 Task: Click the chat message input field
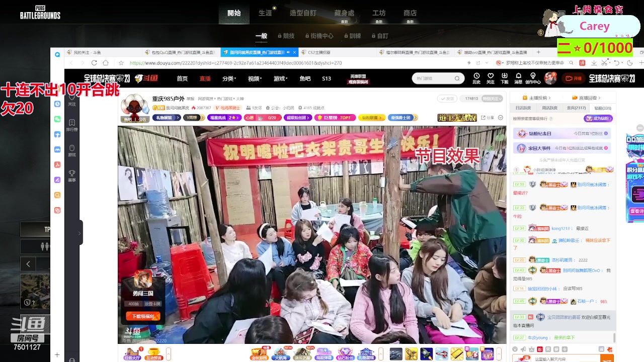553,358
